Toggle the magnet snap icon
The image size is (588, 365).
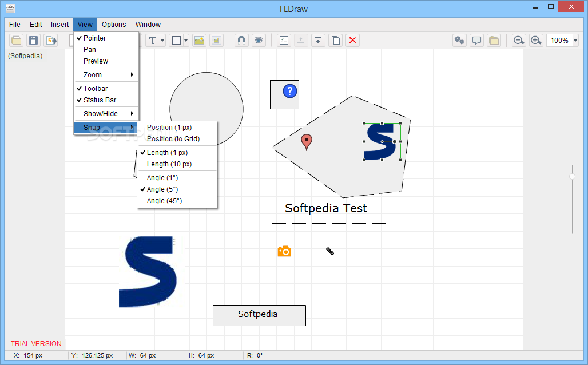241,40
